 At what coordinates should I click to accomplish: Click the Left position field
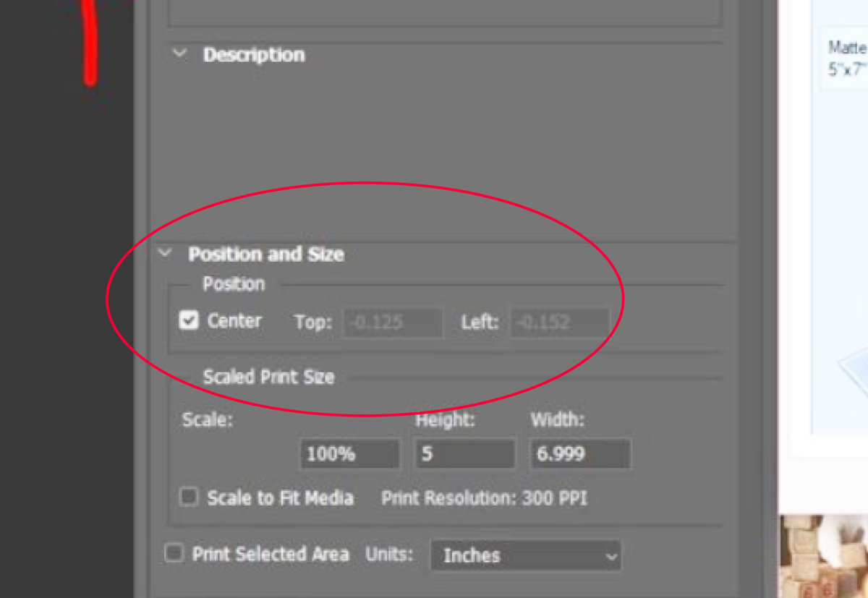tap(560, 323)
